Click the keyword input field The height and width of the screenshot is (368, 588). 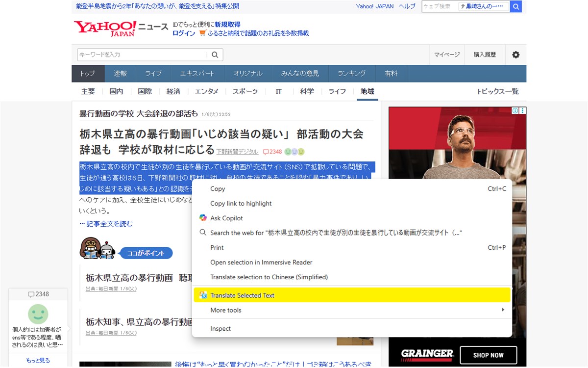coord(142,54)
